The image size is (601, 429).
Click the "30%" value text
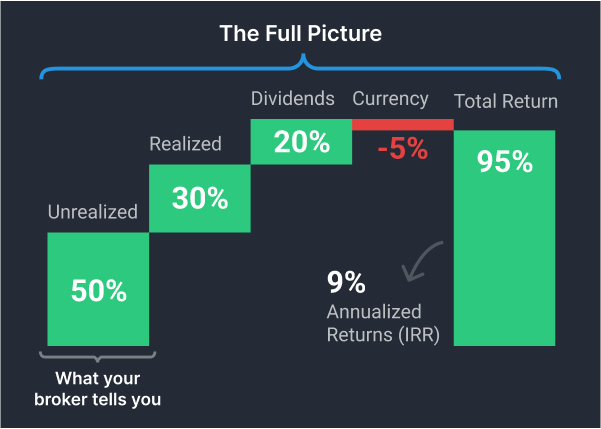tap(199, 198)
